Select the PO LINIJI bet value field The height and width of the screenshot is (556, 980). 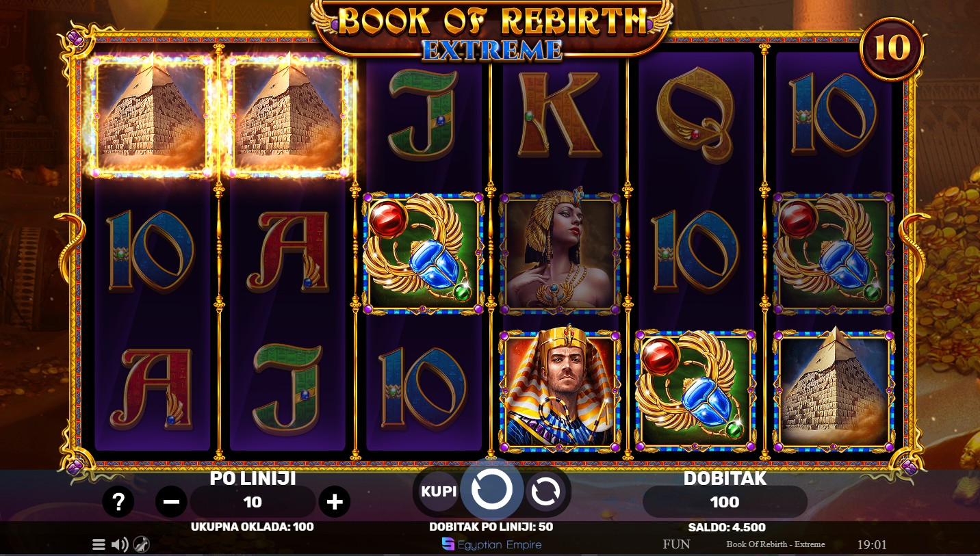tap(253, 503)
